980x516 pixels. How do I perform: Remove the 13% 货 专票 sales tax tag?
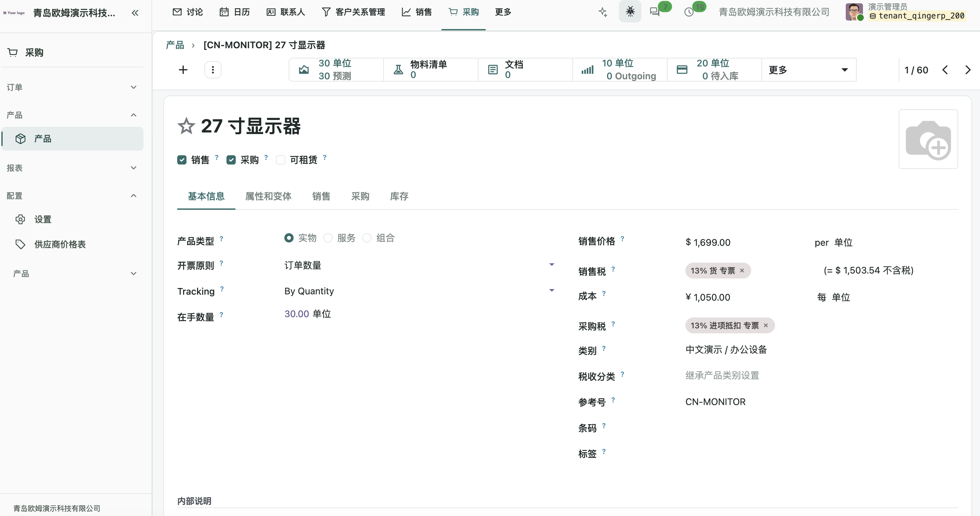[x=742, y=271]
